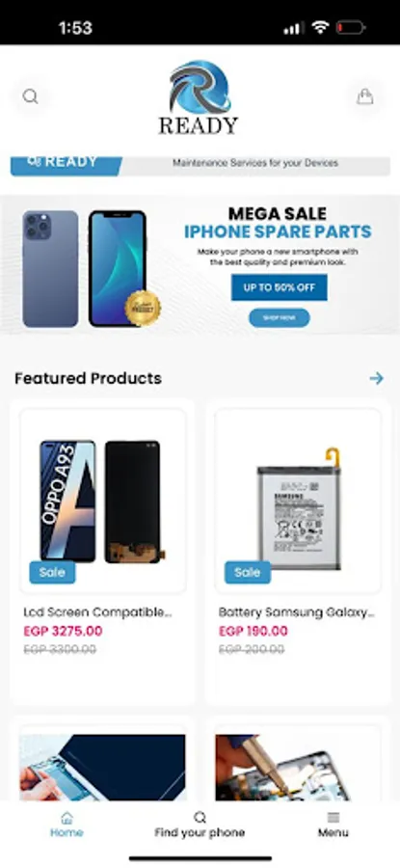Screen dimensions: 400x868
Task: Open Find your phone tab
Action: pos(200,825)
